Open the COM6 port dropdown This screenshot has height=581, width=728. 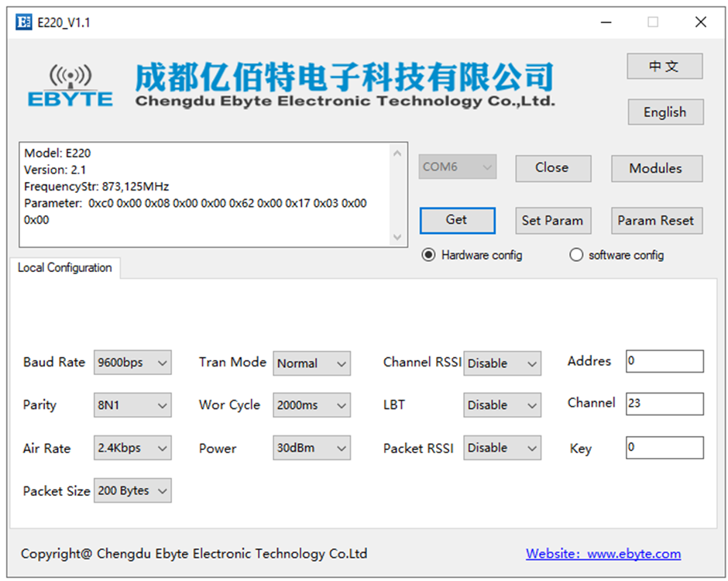(457, 167)
